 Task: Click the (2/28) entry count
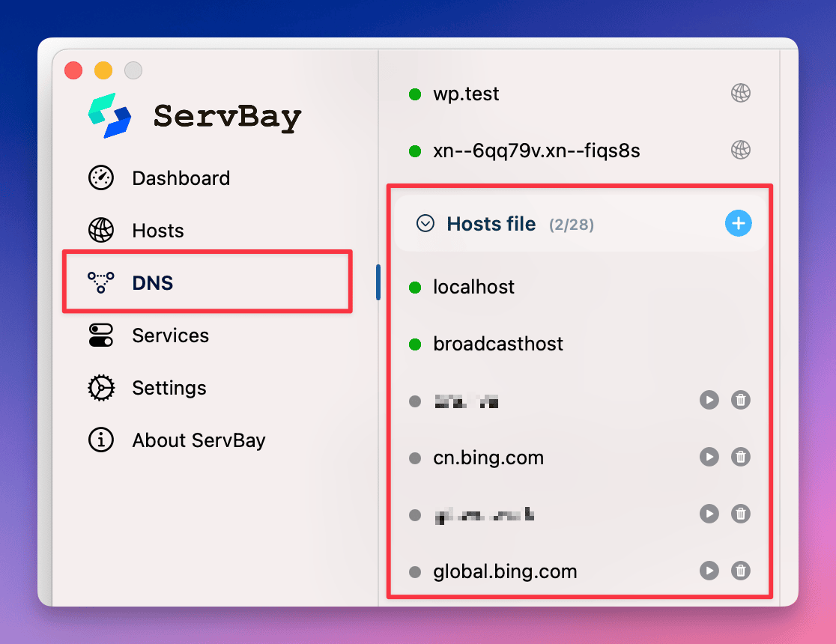pos(572,225)
